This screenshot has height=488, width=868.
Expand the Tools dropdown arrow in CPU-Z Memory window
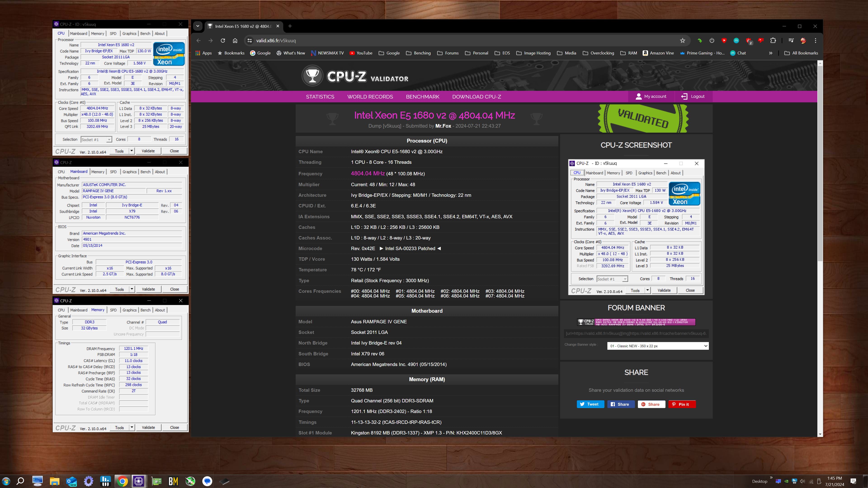point(132,427)
